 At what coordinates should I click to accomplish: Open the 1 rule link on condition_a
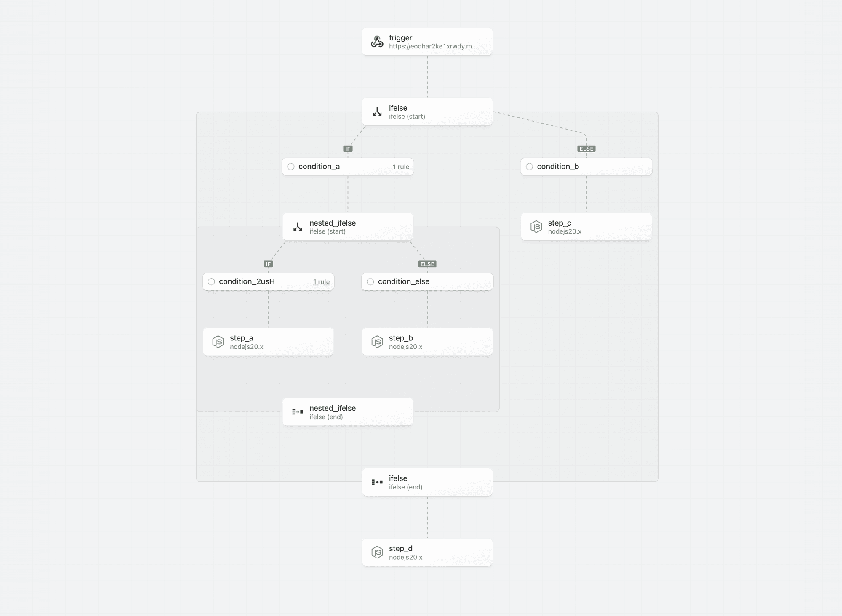coord(401,167)
